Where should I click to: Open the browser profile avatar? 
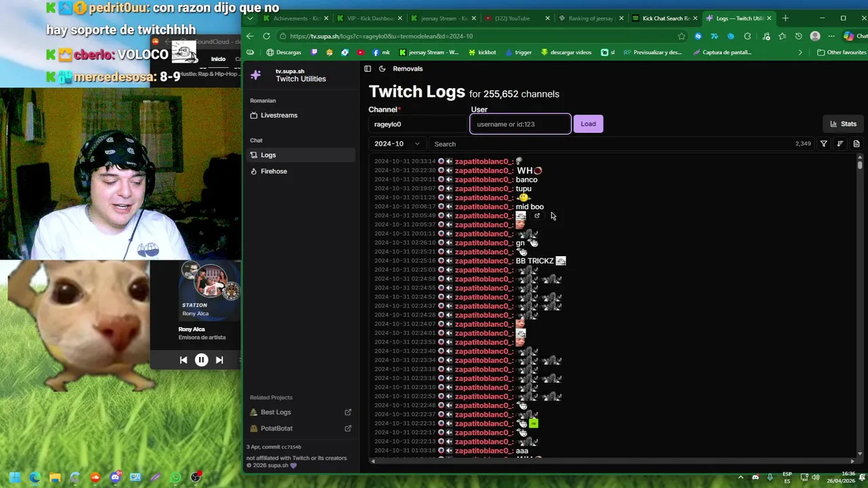click(815, 36)
